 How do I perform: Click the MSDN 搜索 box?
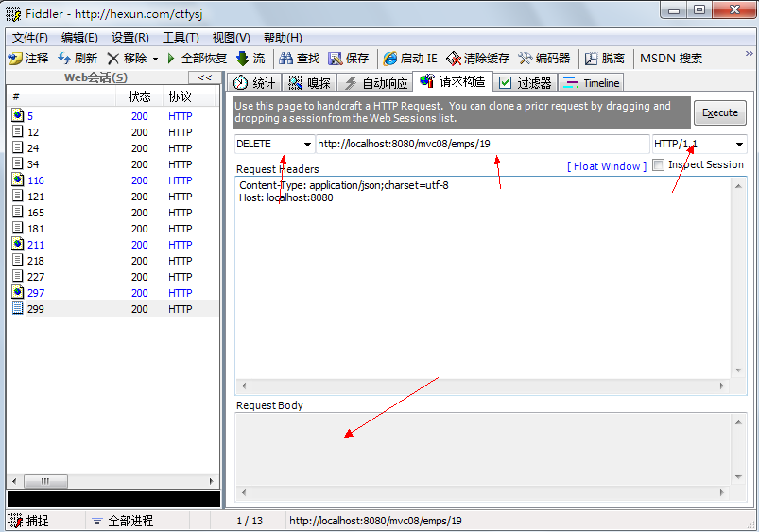pyautogui.click(x=671, y=59)
